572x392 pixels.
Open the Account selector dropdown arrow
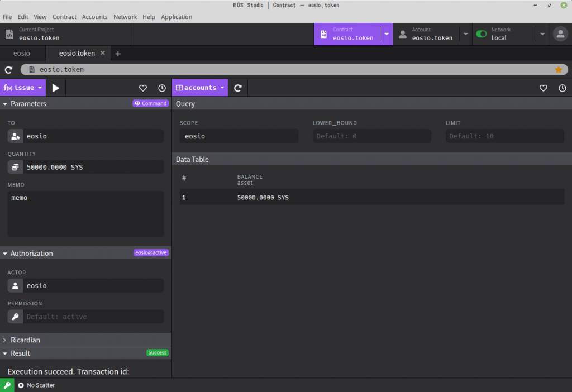[x=465, y=34]
